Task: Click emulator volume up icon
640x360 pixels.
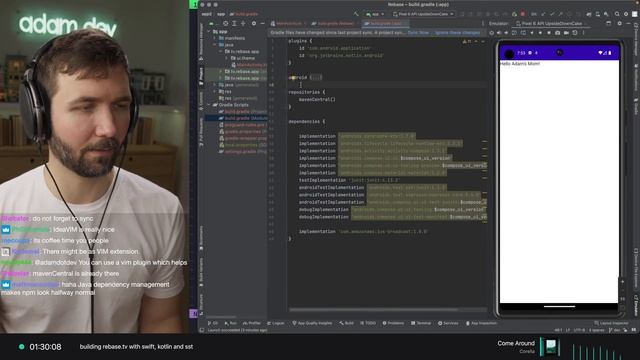Action: (x=499, y=33)
